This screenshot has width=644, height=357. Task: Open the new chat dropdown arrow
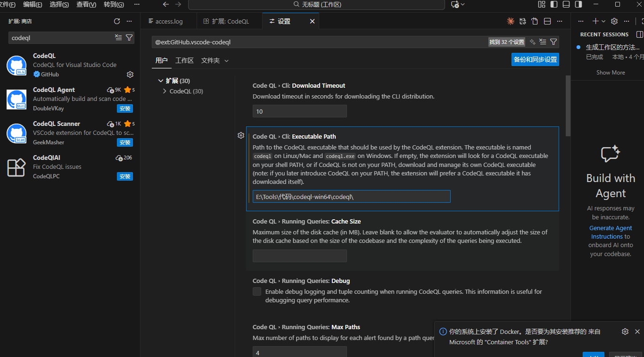point(603,21)
